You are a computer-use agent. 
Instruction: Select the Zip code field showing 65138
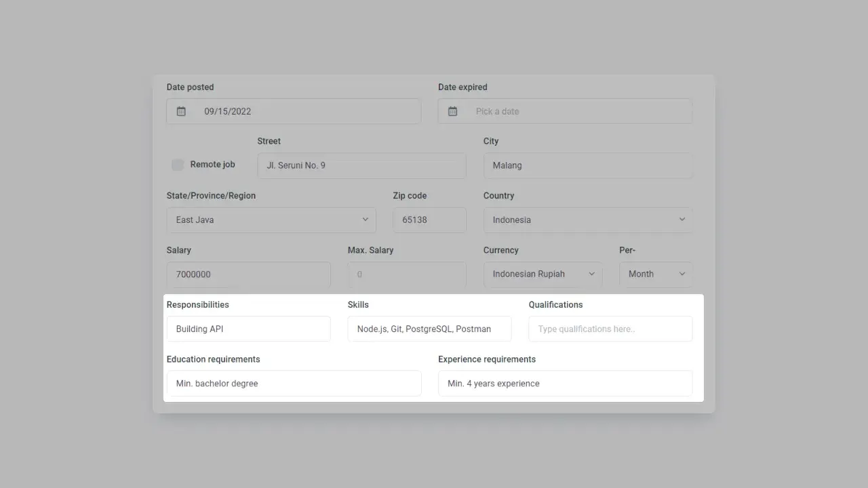click(x=429, y=220)
